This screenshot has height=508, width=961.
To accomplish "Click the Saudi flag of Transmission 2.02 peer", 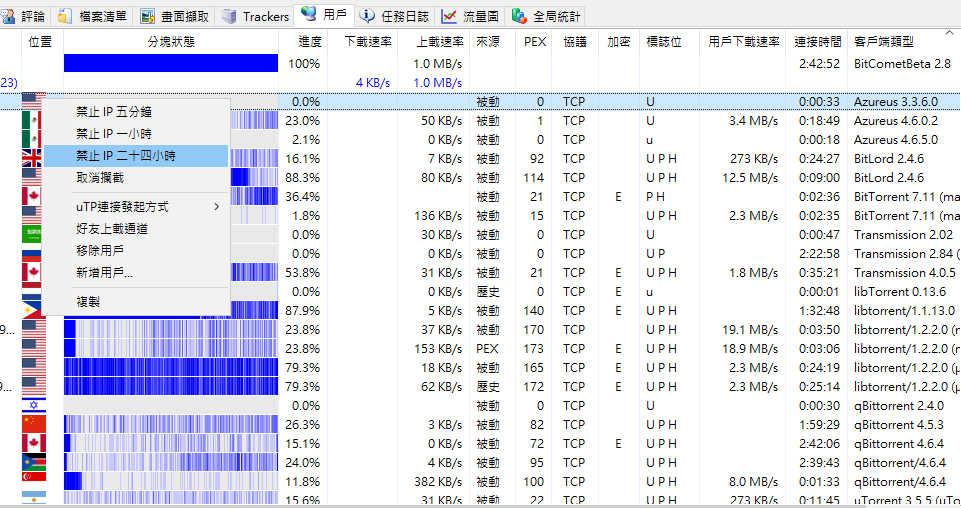I will click(x=32, y=235).
